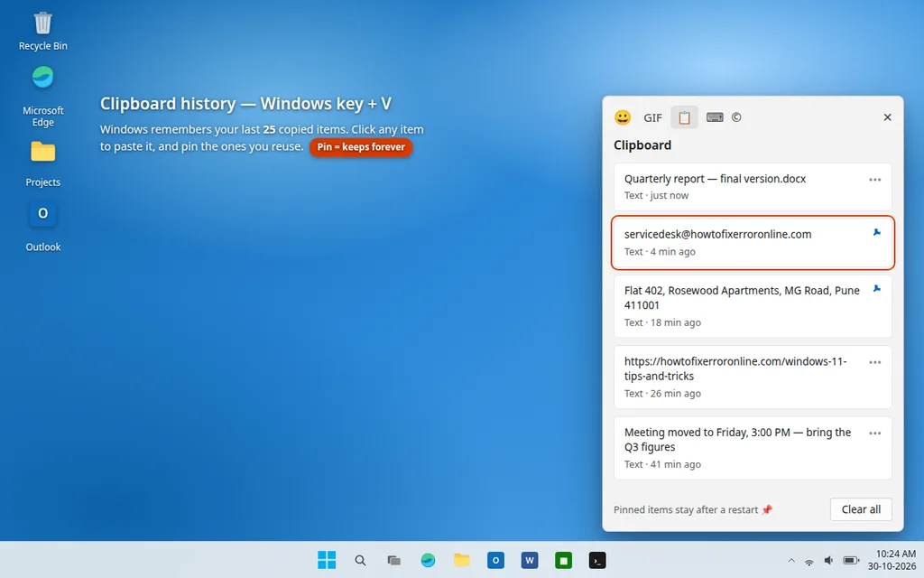Viewport: 924px width, 578px height.
Task: Paste the Quarterly report — final version.docx item
Action: click(x=753, y=187)
